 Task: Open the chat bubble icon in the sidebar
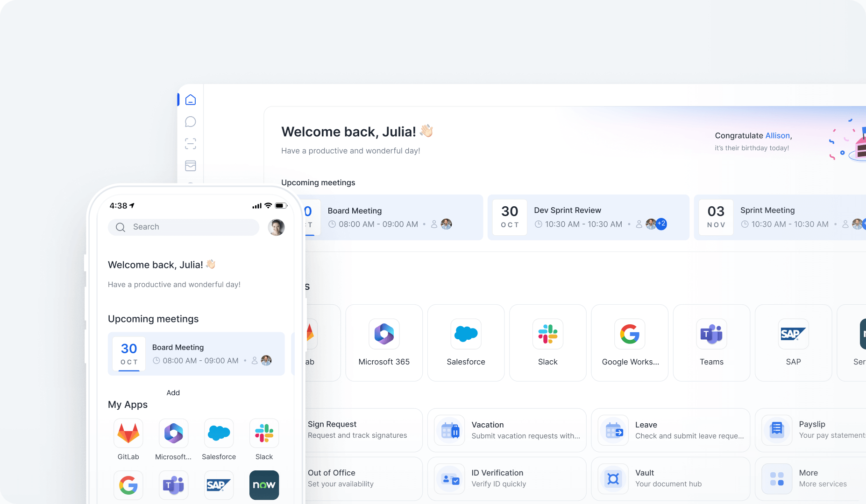[191, 121]
